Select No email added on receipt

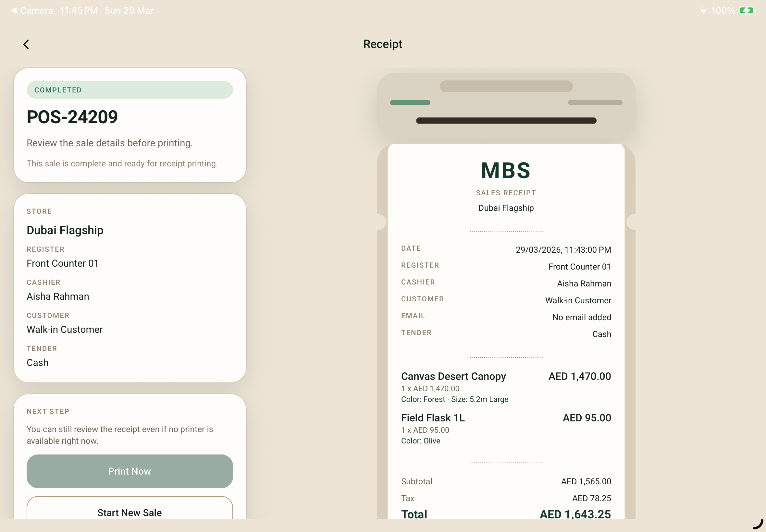pos(582,317)
